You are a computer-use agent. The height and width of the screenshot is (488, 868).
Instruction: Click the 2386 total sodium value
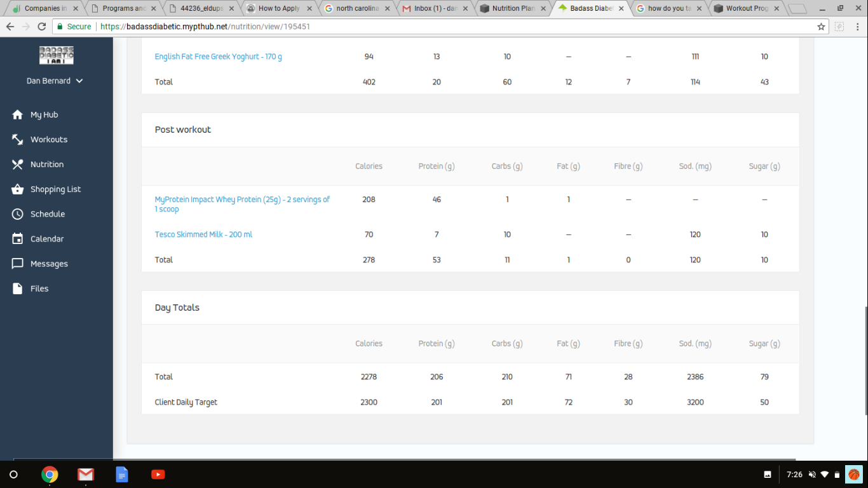tap(695, 377)
